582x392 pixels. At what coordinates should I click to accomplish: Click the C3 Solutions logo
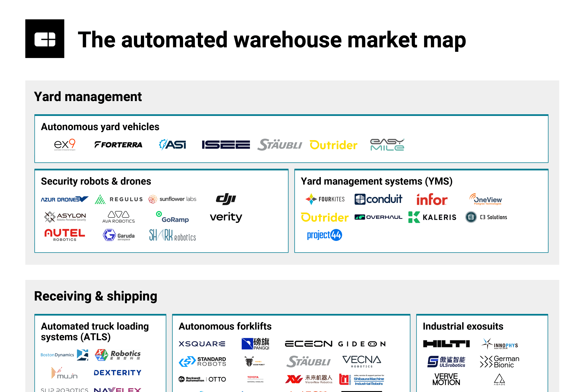(486, 217)
